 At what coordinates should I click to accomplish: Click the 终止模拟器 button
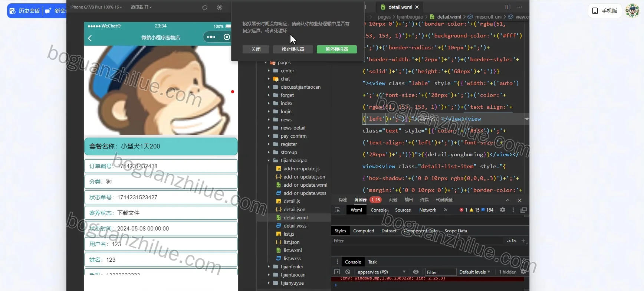pyautogui.click(x=293, y=49)
